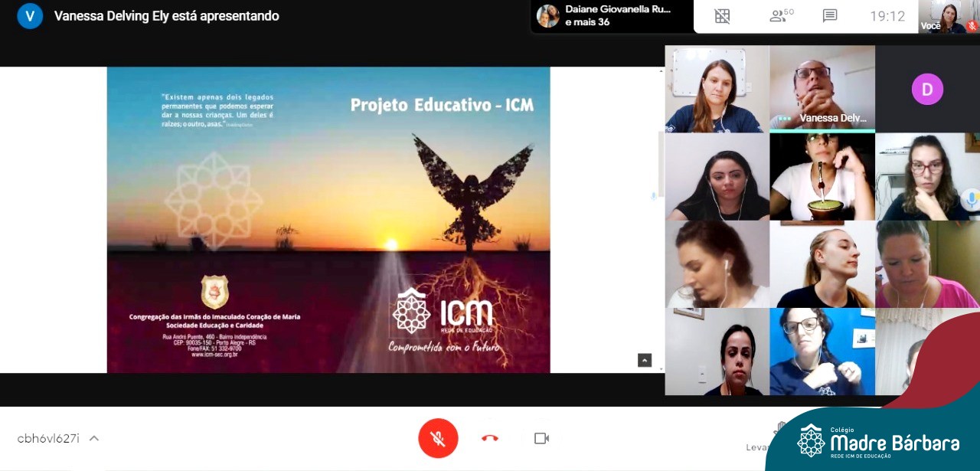Click the Google voice microphone icon on tile
This screenshot has width=980, height=471.
pos(971,199)
